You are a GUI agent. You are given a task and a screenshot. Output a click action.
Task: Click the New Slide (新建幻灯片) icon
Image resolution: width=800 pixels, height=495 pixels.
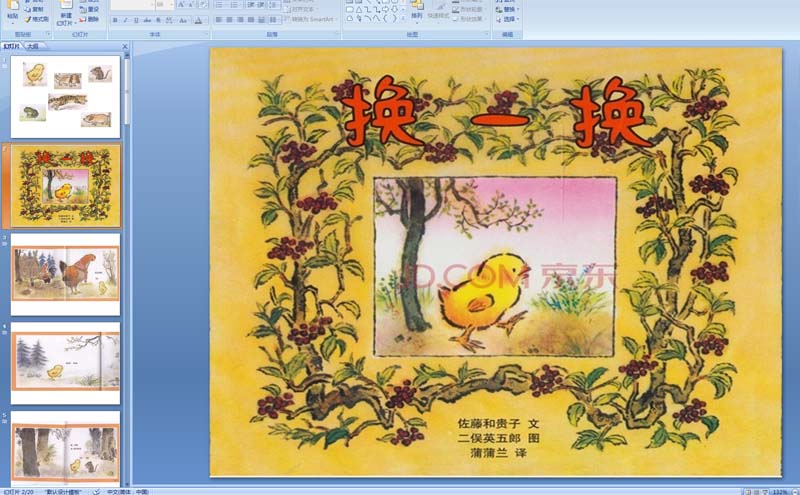66,5
